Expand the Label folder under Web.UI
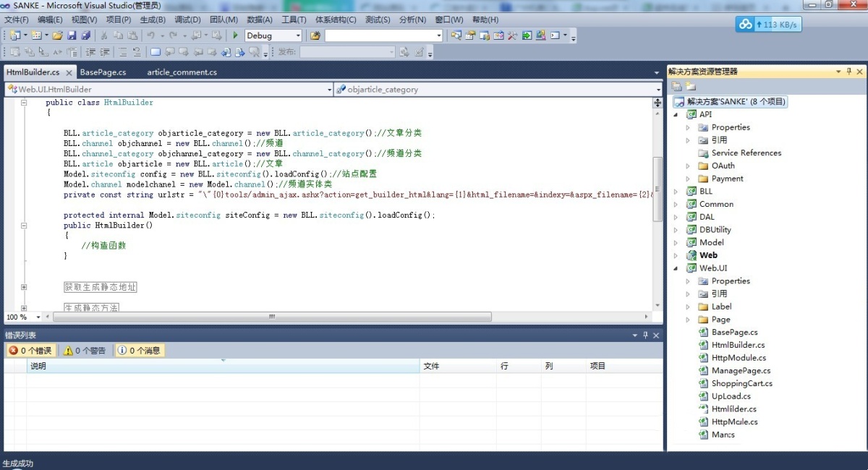Image resolution: width=868 pixels, height=470 pixels. pyautogui.click(x=689, y=307)
